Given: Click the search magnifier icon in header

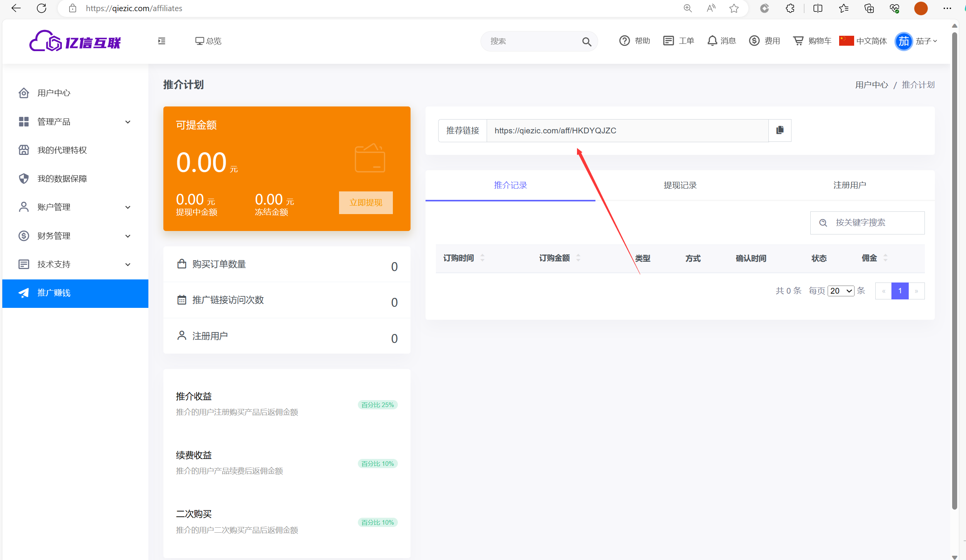Looking at the screenshot, I should 586,42.
